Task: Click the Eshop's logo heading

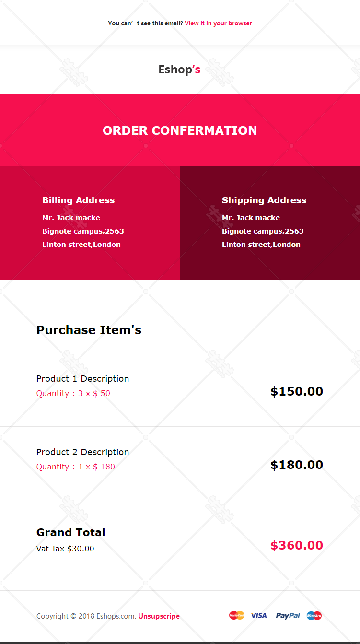Action: tap(180, 70)
